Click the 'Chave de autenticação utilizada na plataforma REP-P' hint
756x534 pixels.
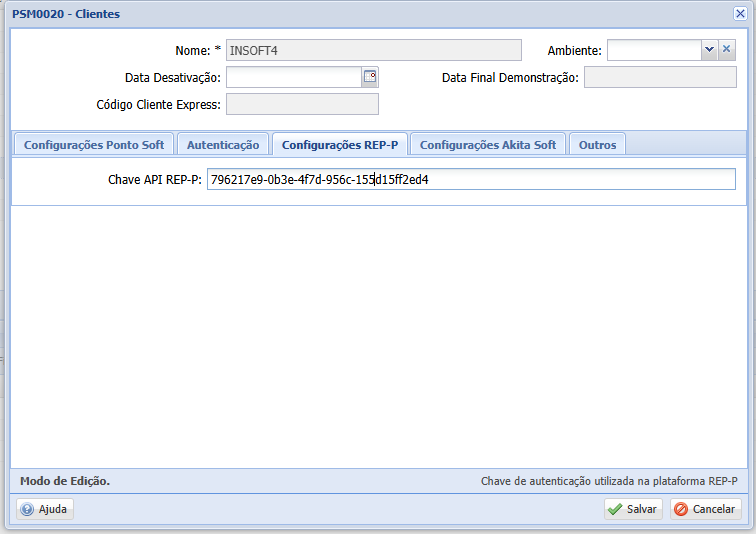pos(609,481)
